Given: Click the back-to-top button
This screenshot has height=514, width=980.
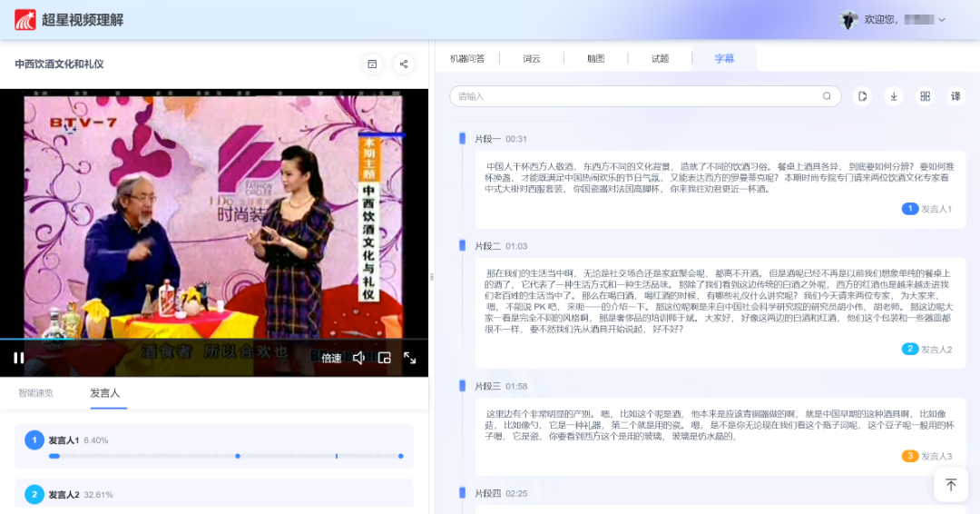Looking at the screenshot, I should (951, 485).
